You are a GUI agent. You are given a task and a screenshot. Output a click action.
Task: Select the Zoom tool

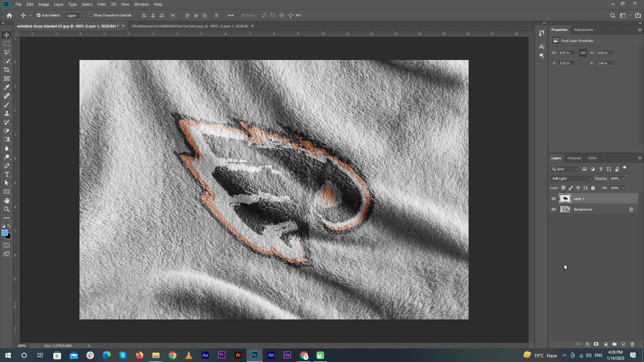[7, 209]
